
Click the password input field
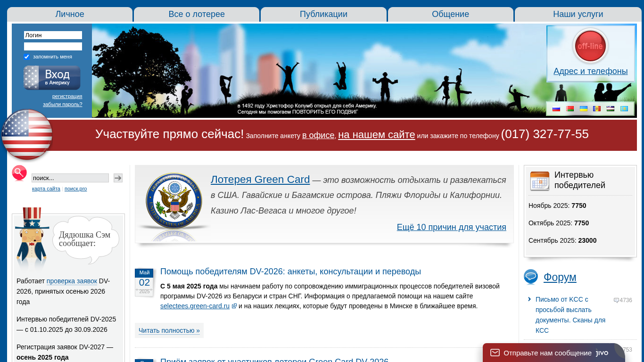click(x=53, y=47)
